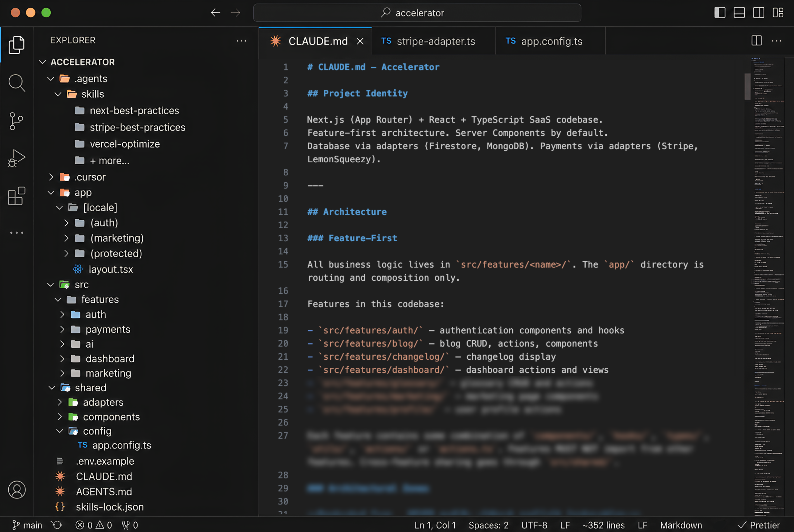Go forward with the right arrow

coord(236,13)
